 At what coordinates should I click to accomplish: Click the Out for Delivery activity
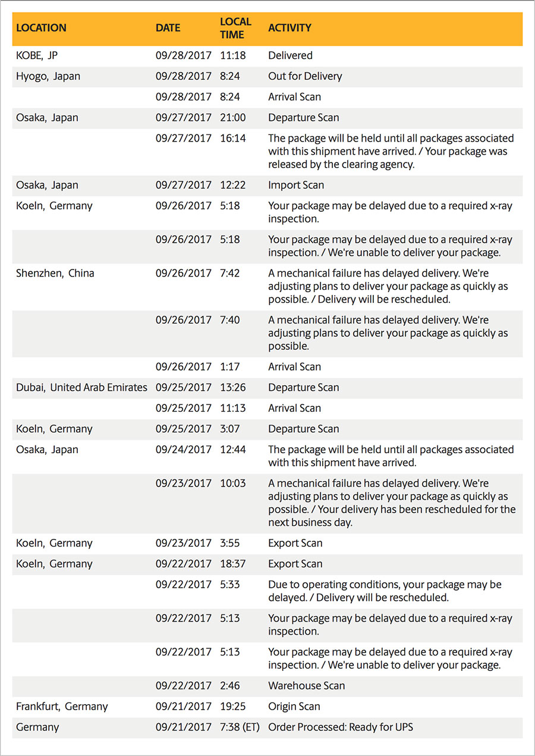click(x=305, y=76)
